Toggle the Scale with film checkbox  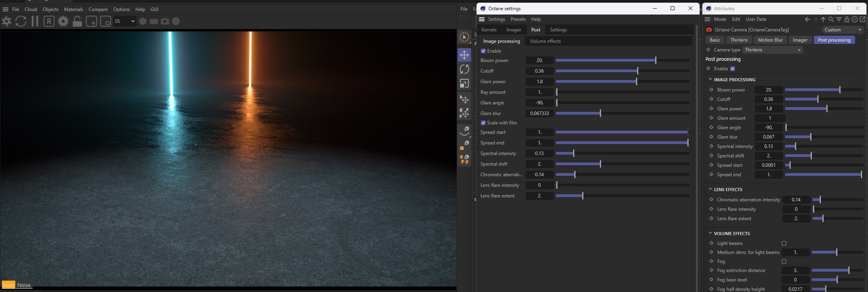tap(483, 123)
